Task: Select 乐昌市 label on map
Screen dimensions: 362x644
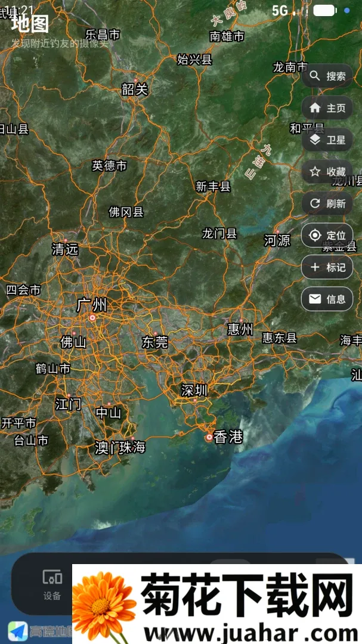Action: coord(103,35)
